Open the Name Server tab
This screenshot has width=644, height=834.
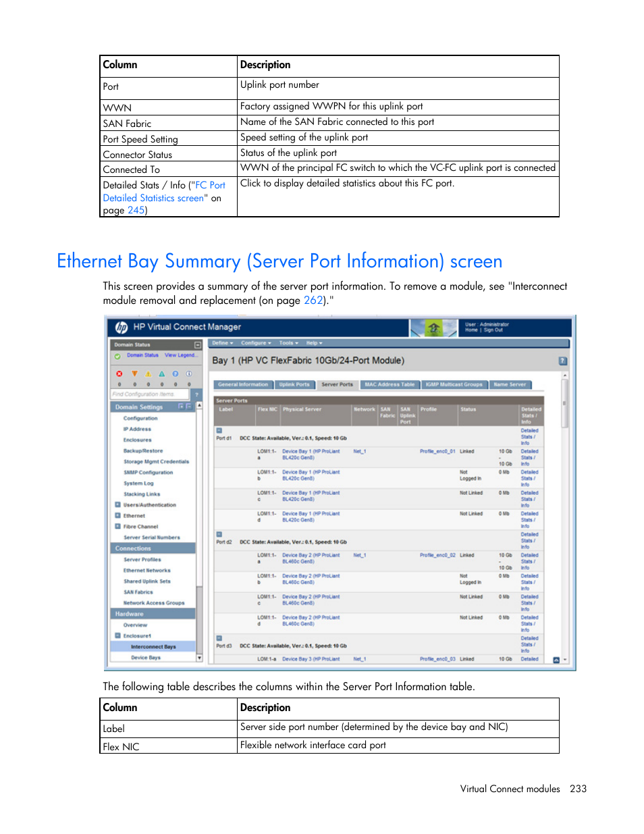click(510, 384)
